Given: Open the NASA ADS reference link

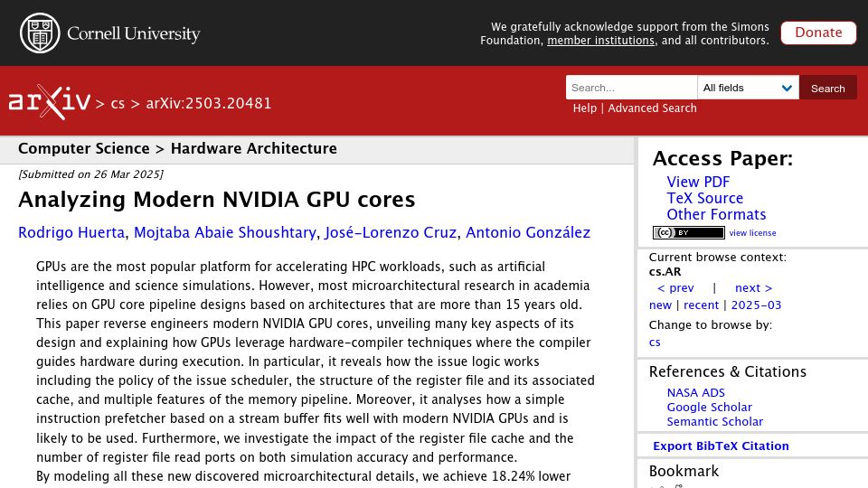Looking at the screenshot, I should pyautogui.click(x=695, y=393).
